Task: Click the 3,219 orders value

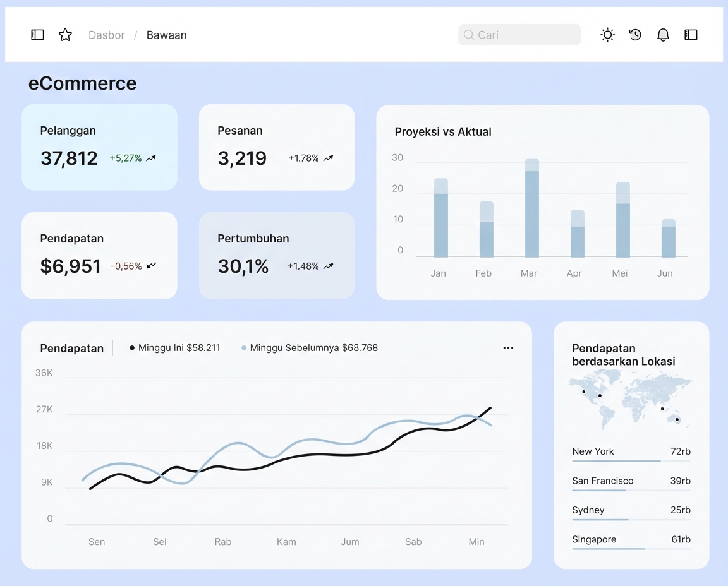Action: 242,158
